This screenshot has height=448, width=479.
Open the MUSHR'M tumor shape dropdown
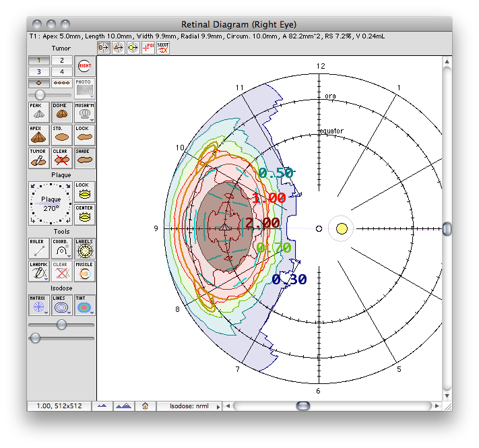85,113
